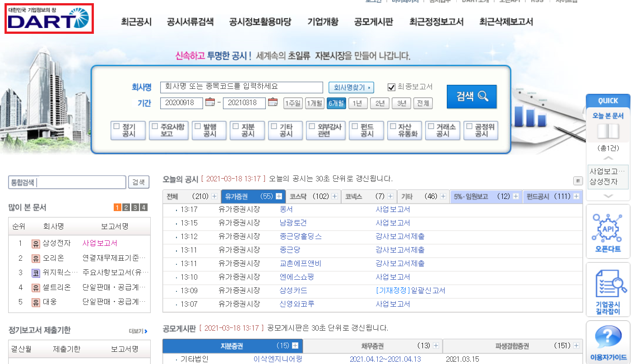Open 최근정정보고서 menu

coord(436,22)
